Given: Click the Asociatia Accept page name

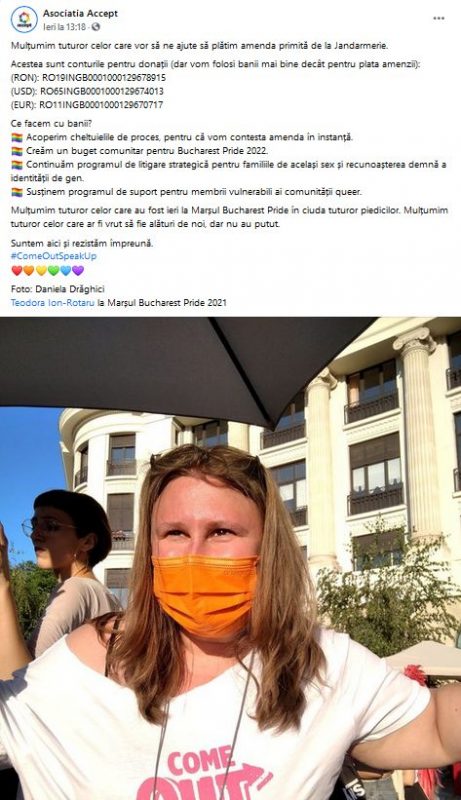Looking at the screenshot, I should 80,14.
